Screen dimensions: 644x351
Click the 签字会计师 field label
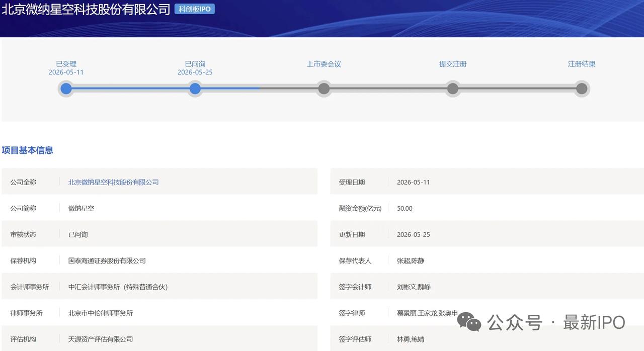pos(355,287)
